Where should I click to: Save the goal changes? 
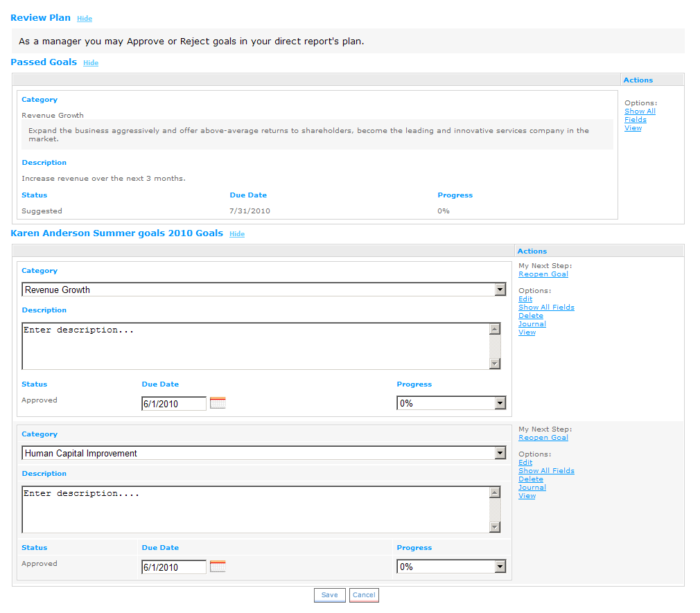tap(329, 595)
